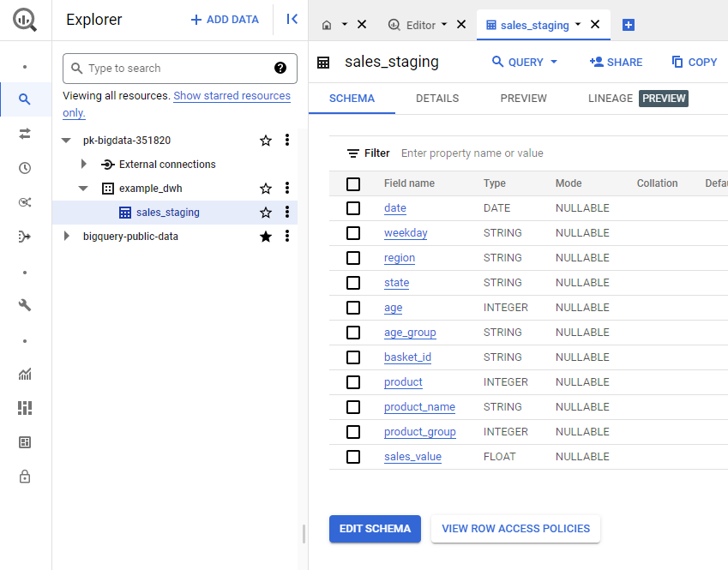Open the Data transfers panel in sidebar

pyautogui.click(x=24, y=132)
